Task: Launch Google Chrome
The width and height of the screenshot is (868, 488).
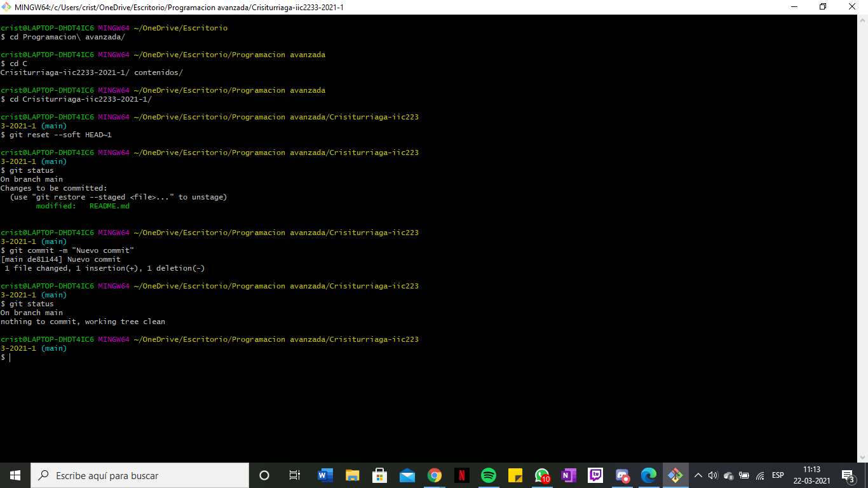Action: [x=435, y=475]
